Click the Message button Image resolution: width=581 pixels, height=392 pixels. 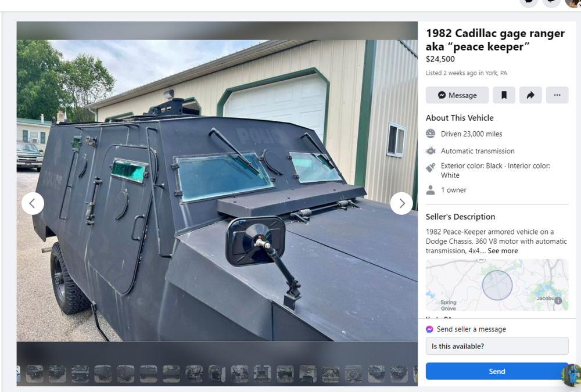pos(457,95)
